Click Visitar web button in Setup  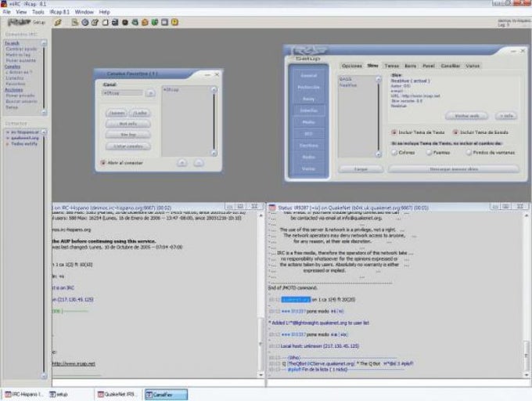pos(466,116)
